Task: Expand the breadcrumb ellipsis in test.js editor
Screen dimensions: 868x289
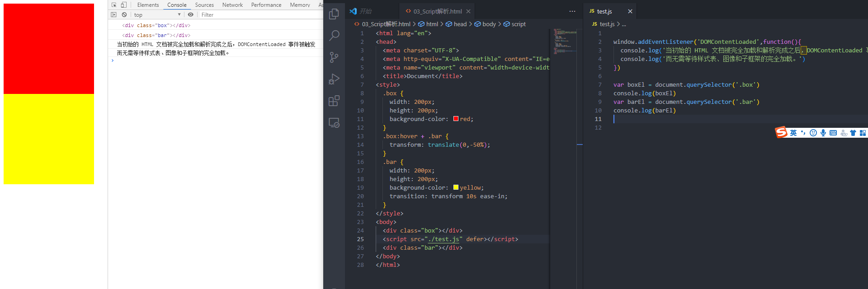Action: [624, 24]
